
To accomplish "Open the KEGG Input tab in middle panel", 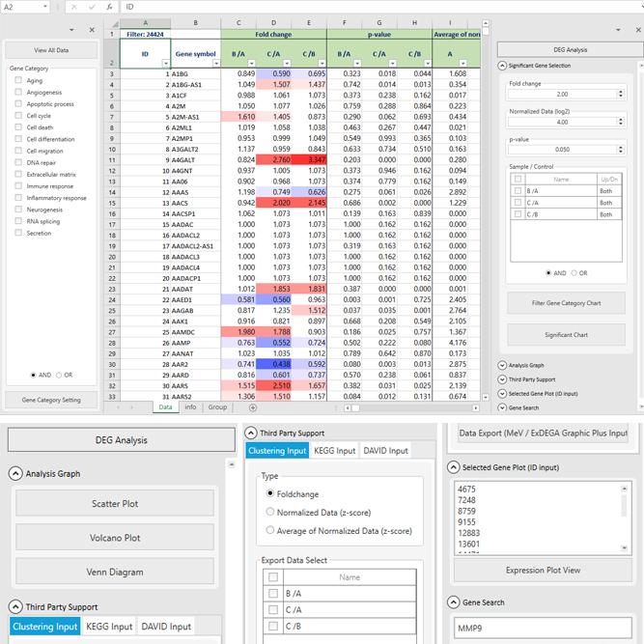I will tap(334, 451).
